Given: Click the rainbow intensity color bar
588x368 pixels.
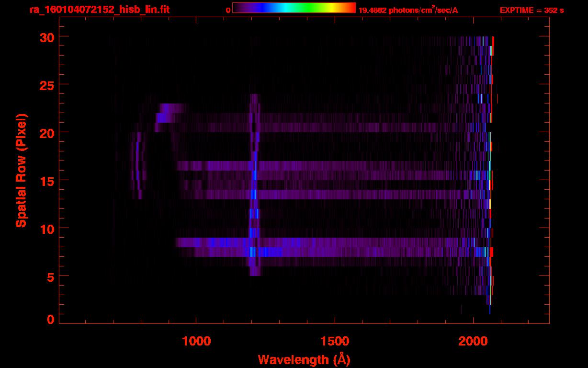Looking at the screenshot, I should tap(294, 8).
